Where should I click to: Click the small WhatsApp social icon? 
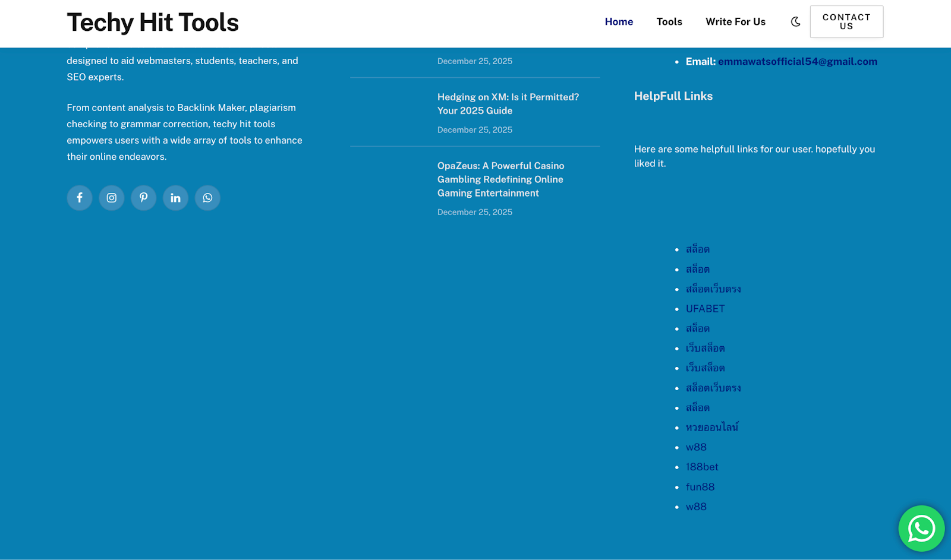pyautogui.click(x=207, y=198)
